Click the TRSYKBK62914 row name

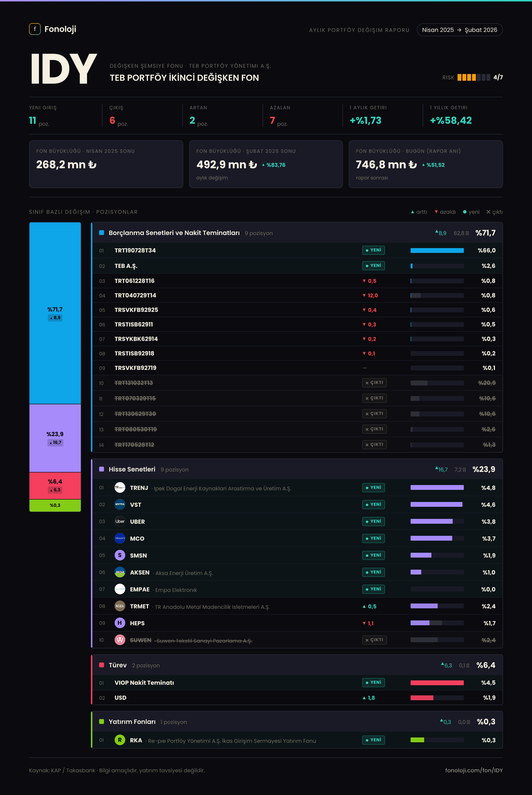pos(136,339)
